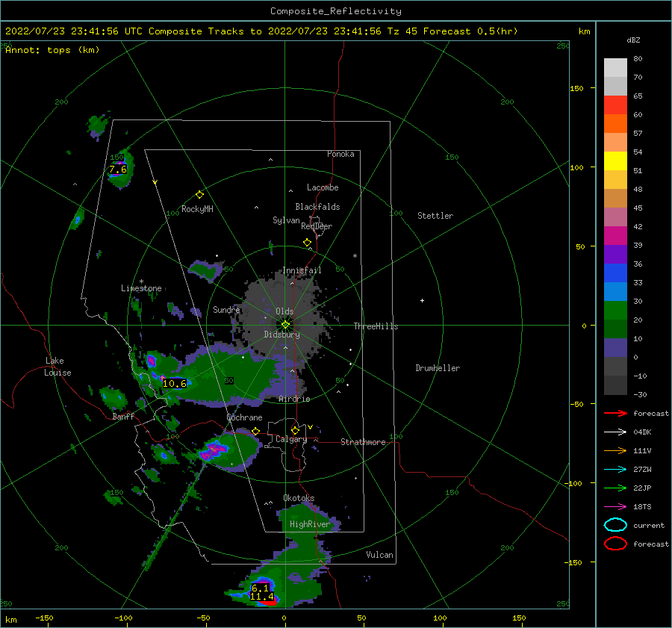Click the 10.6 km storm top label
672x628 pixels.
pos(175,383)
